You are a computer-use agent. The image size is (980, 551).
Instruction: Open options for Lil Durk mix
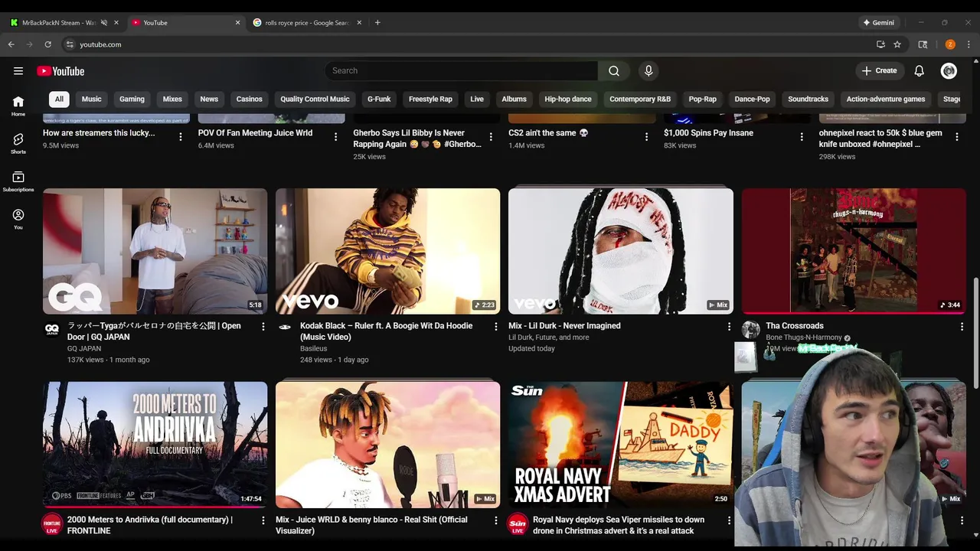tap(729, 327)
